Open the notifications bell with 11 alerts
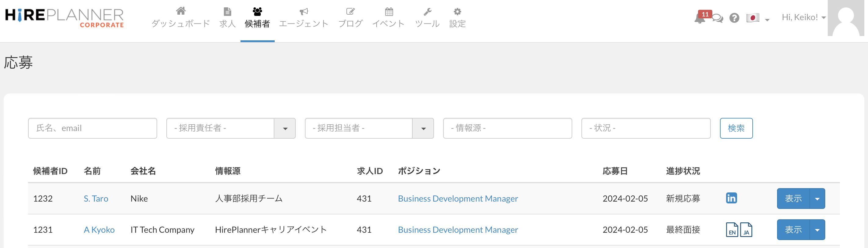868x248 pixels. click(x=700, y=18)
